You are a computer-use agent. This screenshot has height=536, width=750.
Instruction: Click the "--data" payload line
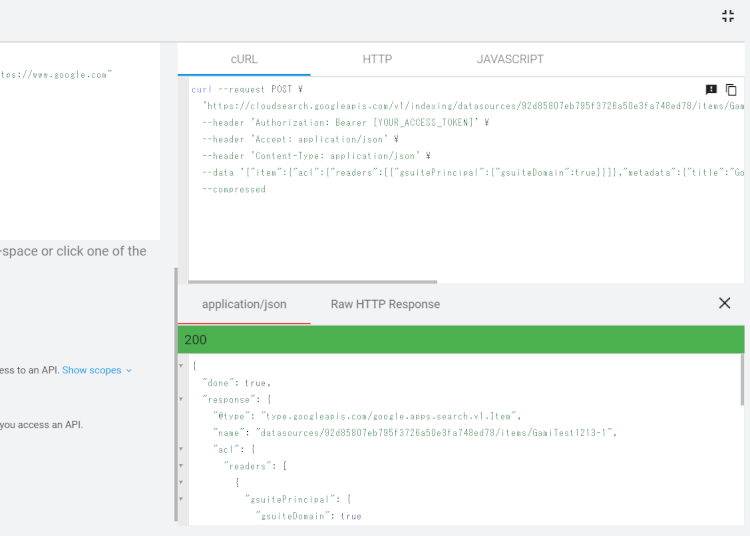coord(473,173)
